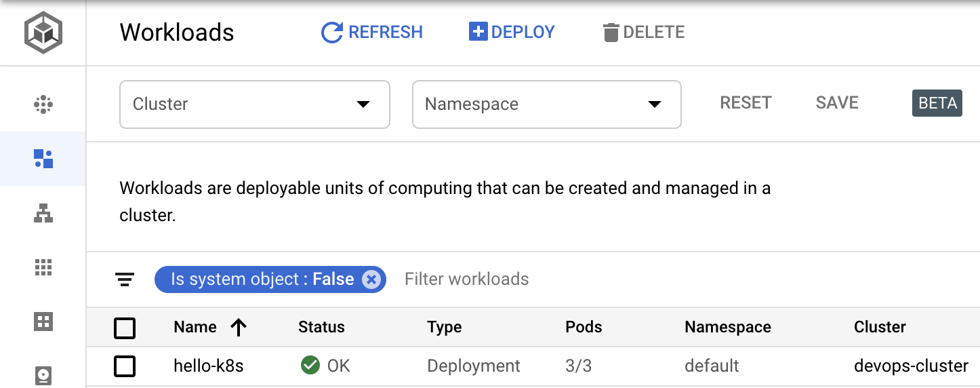Viewport: 980px width, 388px height.
Task: Click RESET to clear filters
Action: click(x=746, y=103)
